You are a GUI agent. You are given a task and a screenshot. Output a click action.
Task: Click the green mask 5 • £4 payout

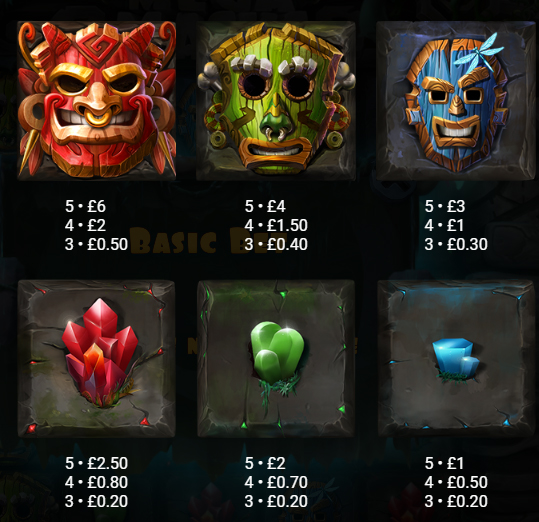coord(265,206)
